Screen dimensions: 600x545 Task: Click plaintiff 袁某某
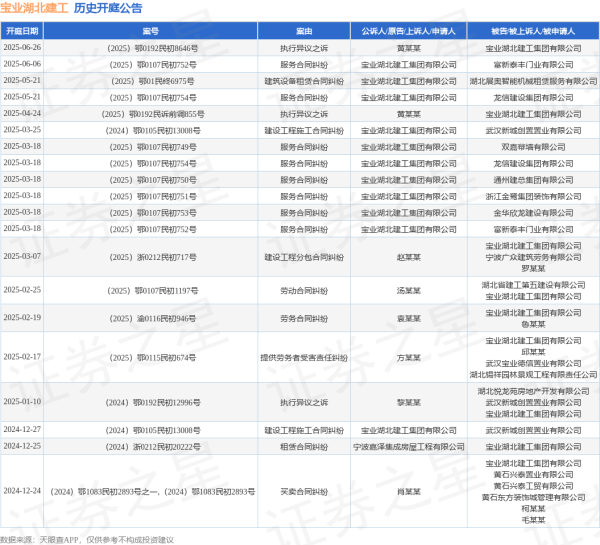409,318
